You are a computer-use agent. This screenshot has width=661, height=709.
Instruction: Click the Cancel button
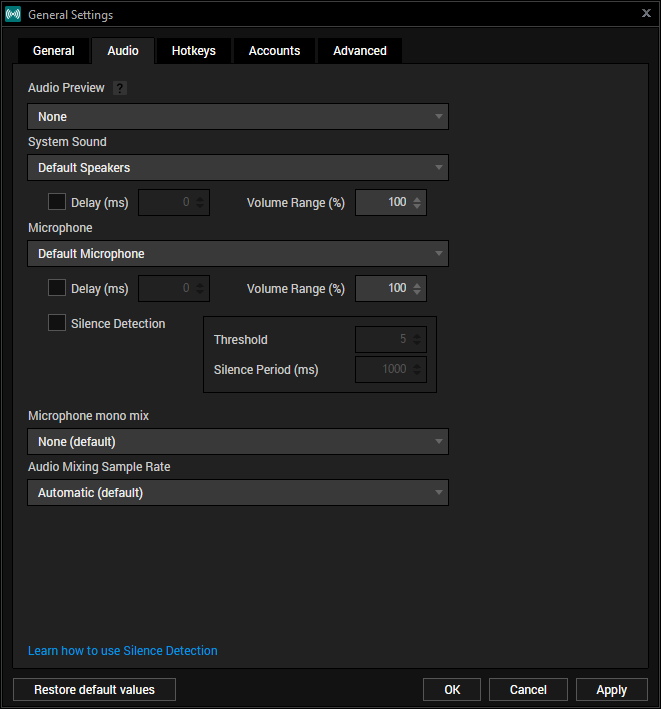pyautogui.click(x=528, y=690)
